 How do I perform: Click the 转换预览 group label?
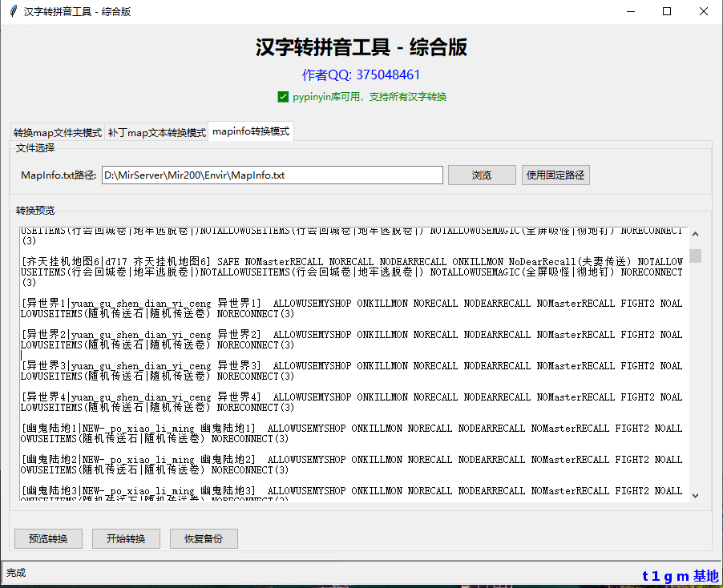pyautogui.click(x=35, y=211)
